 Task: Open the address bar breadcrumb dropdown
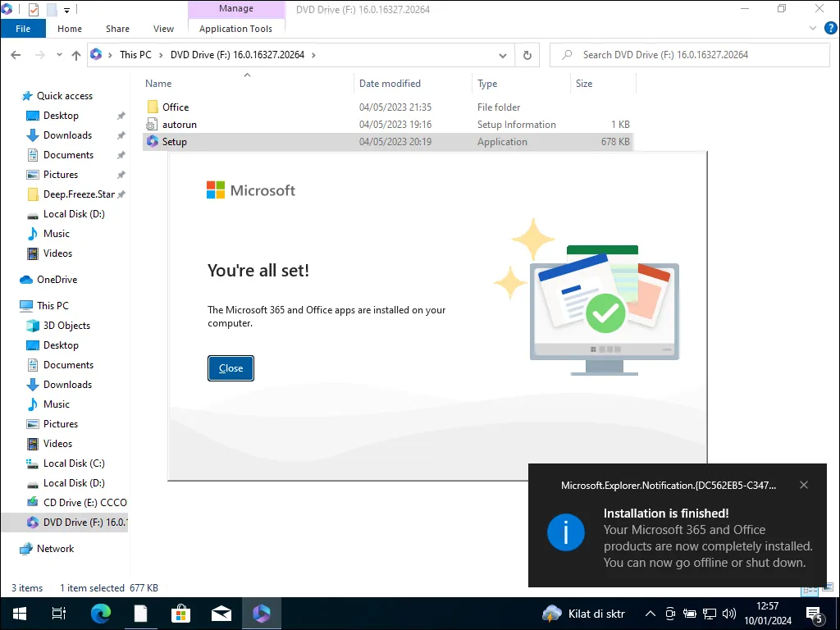(x=504, y=54)
